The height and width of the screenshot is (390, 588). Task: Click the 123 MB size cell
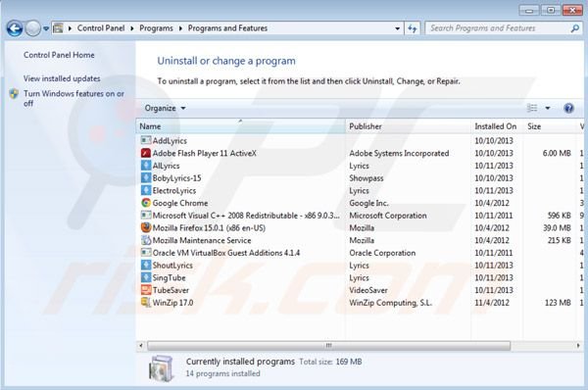coord(558,302)
